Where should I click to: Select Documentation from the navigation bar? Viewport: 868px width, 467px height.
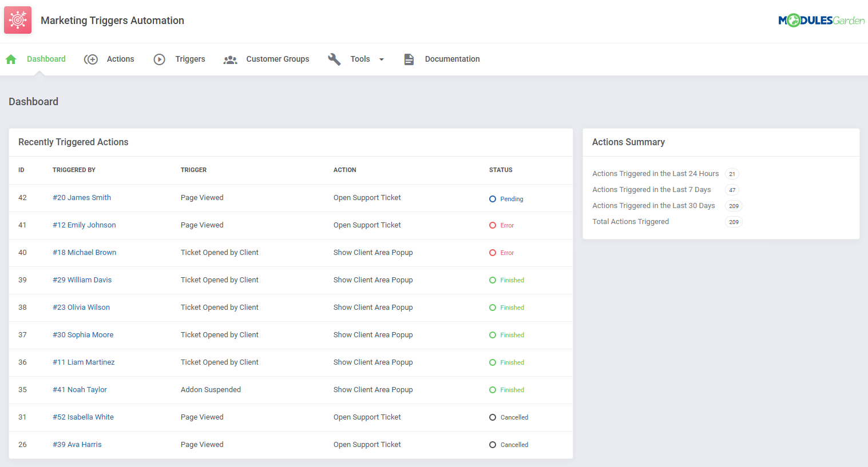[x=451, y=59]
